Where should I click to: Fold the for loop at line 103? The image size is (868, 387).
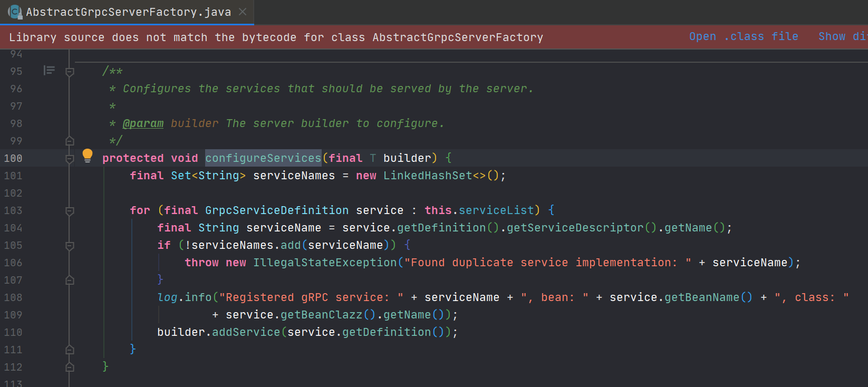70,210
